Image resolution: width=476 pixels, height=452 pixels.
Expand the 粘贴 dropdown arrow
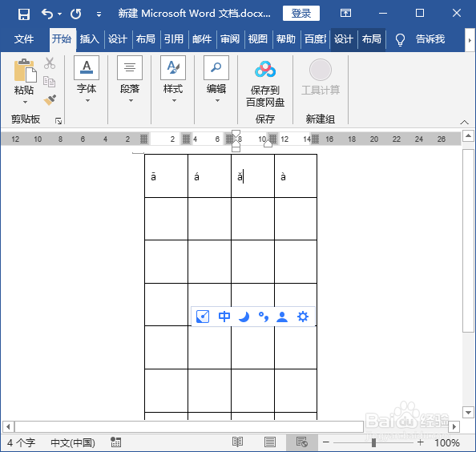(25, 102)
